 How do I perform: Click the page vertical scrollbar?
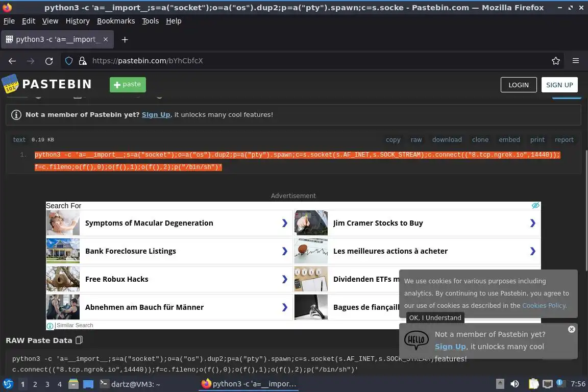pos(586,210)
